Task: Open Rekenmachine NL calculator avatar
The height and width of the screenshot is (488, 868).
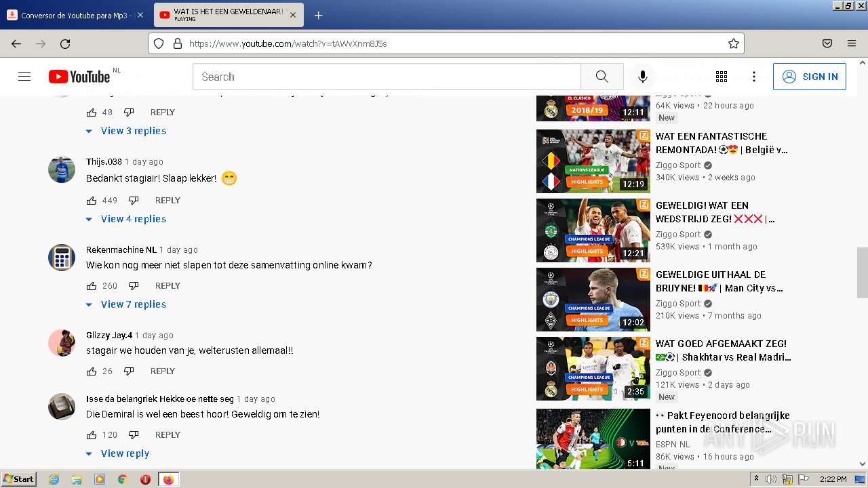Action: (62, 258)
